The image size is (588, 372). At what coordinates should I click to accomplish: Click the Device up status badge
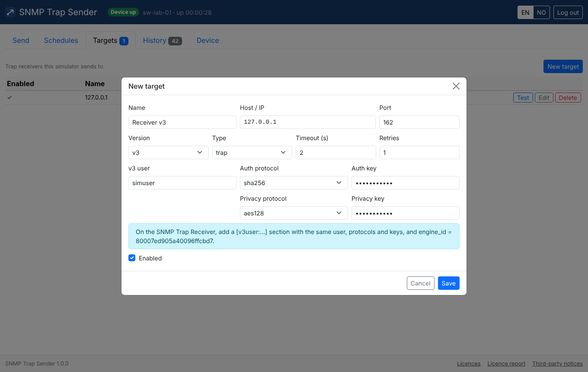coord(123,12)
